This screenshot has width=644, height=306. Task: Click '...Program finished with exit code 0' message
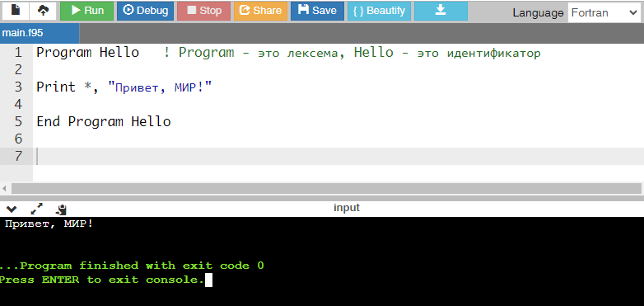[x=132, y=266]
